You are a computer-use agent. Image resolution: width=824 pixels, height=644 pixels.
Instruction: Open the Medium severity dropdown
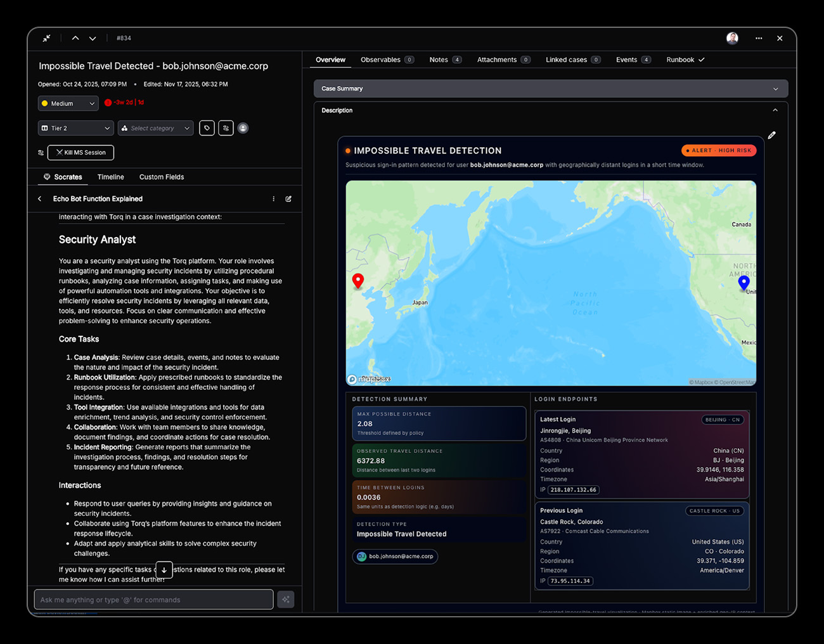(68, 103)
